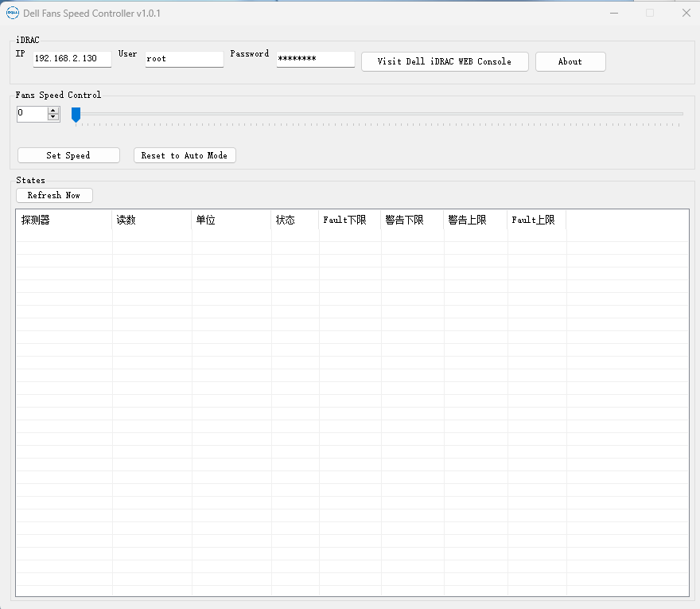Apply the Set Speed button
This screenshot has width=700, height=609.
tap(68, 155)
